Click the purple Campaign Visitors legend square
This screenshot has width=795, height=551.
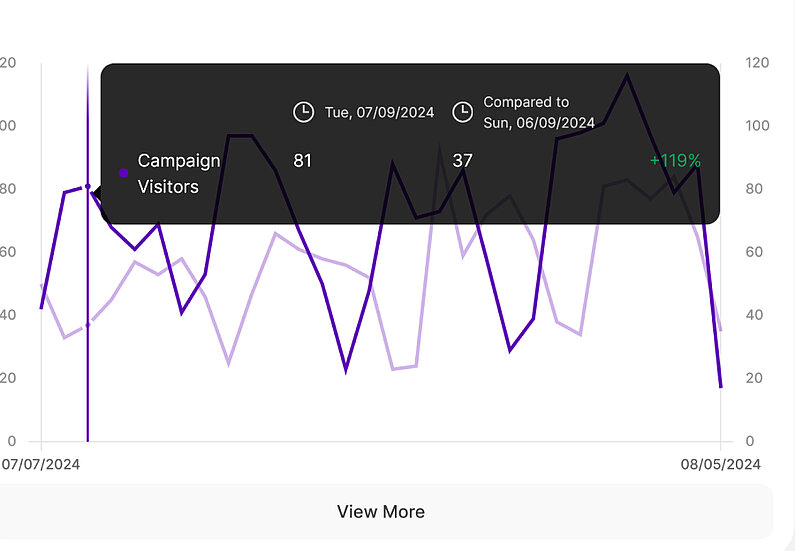[123, 173]
